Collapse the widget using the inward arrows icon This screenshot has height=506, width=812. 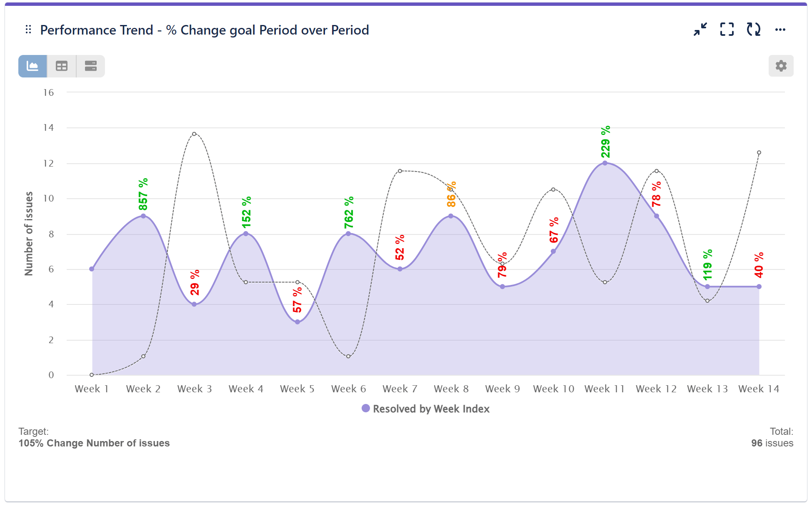point(700,29)
